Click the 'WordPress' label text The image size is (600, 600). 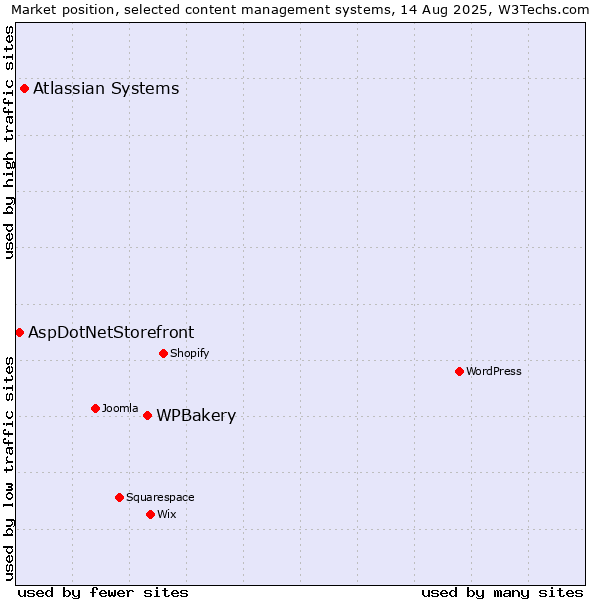point(494,371)
